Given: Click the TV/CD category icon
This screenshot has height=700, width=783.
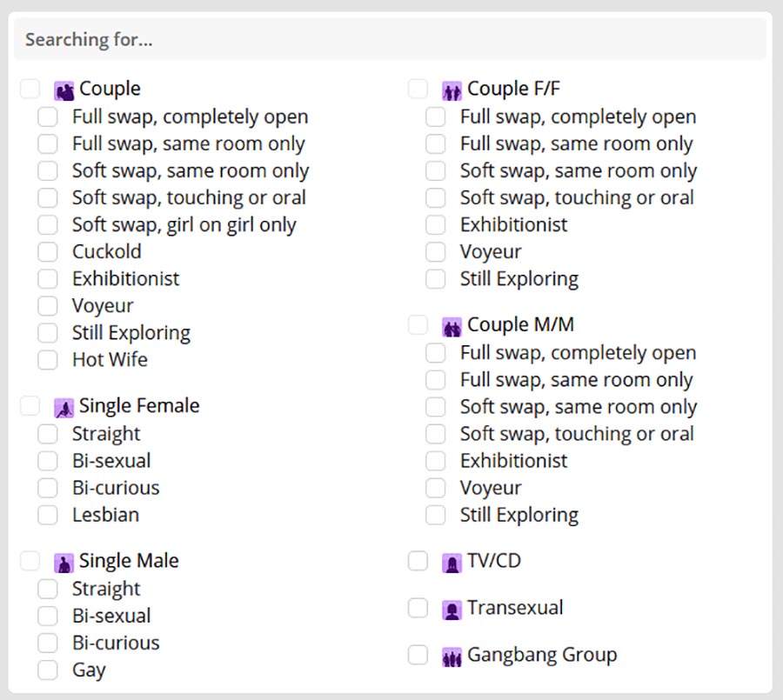Looking at the screenshot, I should tap(452, 563).
